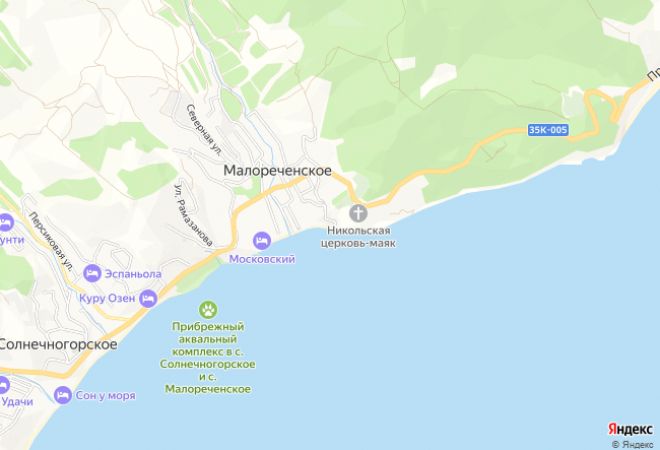Click the Персиковая ул. street label
The image size is (660, 450).
pyautogui.click(x=51, y=240)
